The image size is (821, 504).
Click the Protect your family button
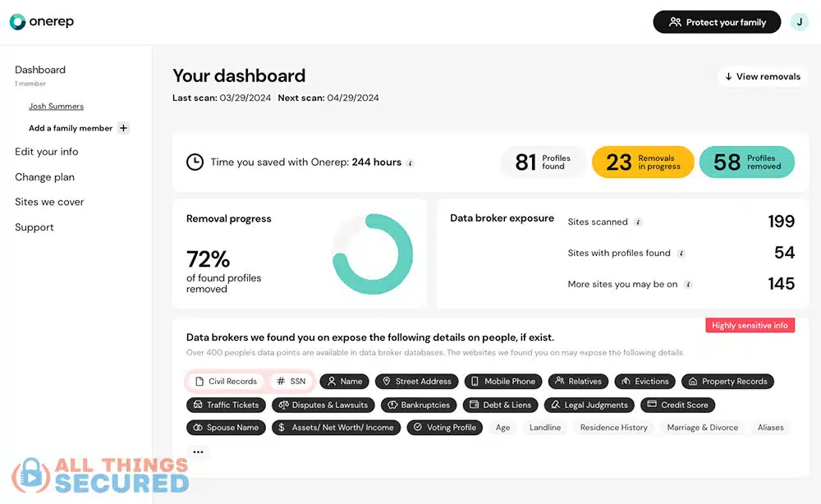click(716, 21)
